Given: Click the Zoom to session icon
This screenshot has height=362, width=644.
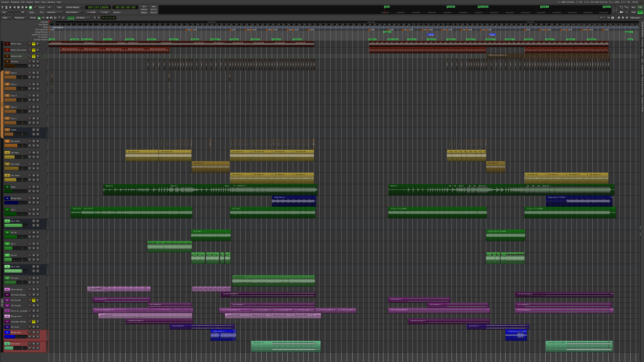Looking at the screenshot, I should click(627, 18).
